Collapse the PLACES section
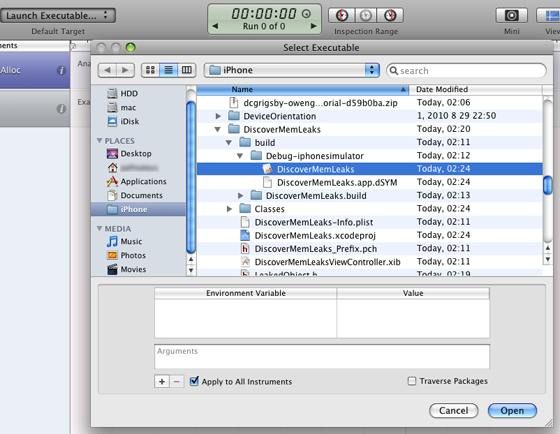Image resolution: width=560 pixels, height=434 pixels. (100, 141)
